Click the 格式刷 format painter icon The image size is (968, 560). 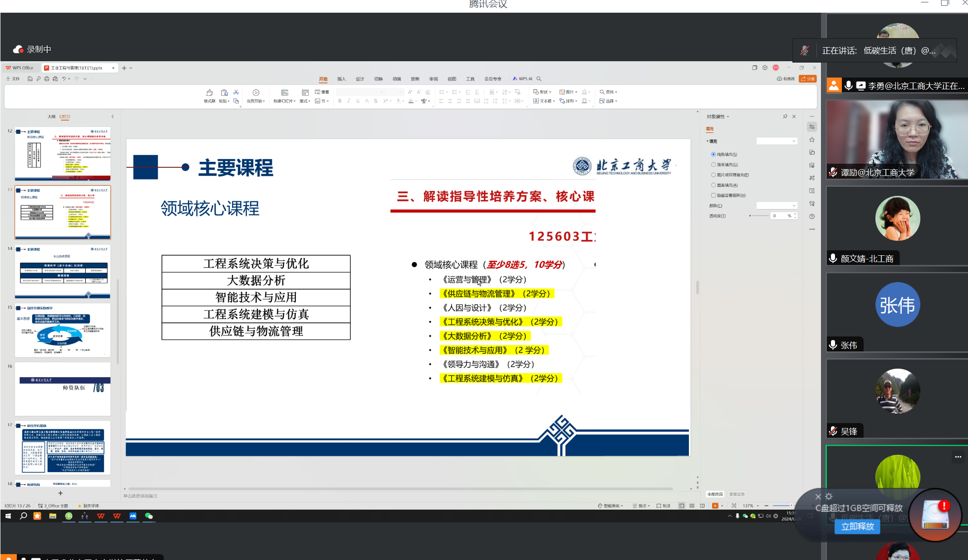click(209, 93)
